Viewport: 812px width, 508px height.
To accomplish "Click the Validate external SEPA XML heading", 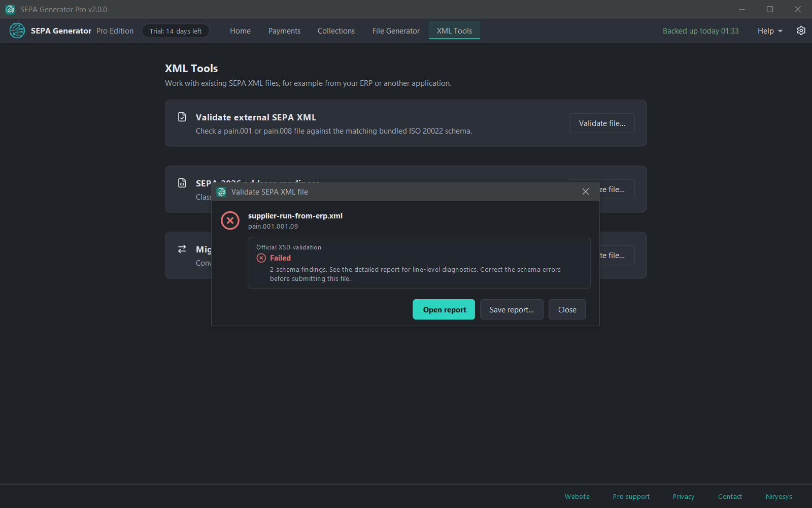I will click(x=256, y=117).
